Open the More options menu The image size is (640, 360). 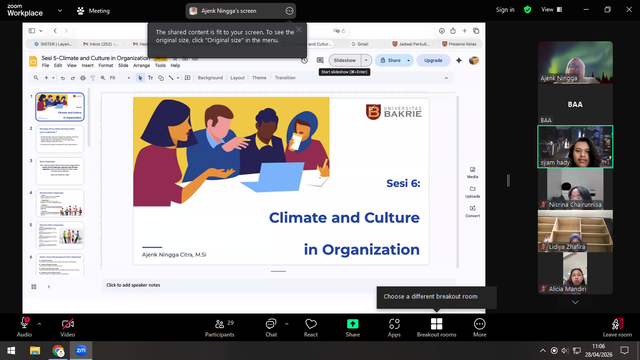pyautogui.click(x=480, y=328)
